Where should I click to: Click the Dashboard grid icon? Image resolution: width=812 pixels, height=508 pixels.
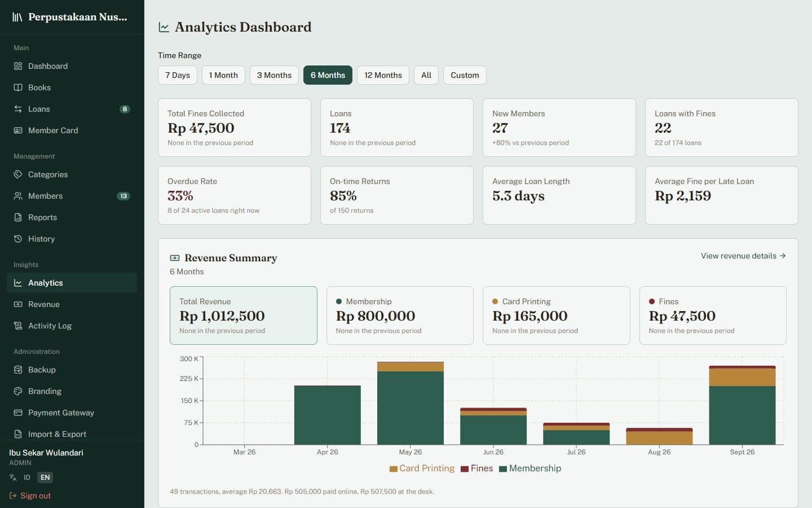(x=18, y=66)
